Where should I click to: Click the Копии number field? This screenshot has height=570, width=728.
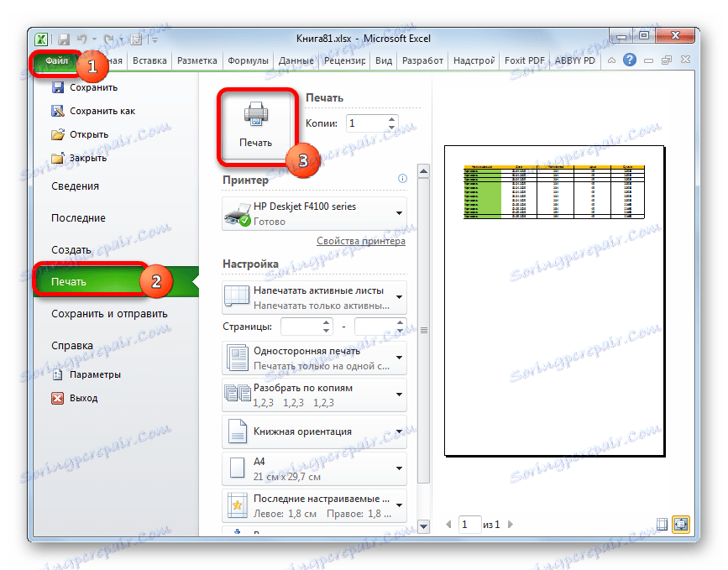(367, 123)
